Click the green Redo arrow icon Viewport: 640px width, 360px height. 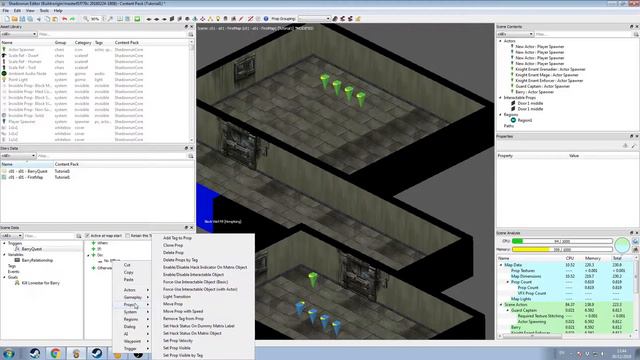[x=72, y=19]
